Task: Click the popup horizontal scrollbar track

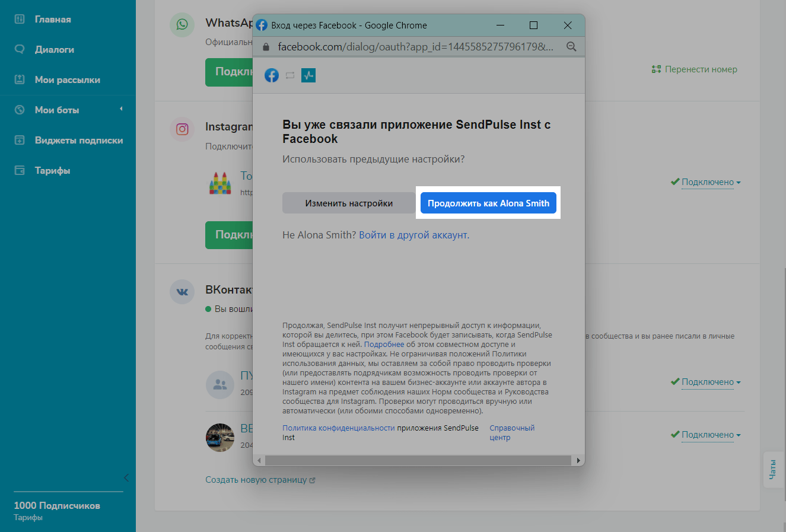Action: [418, 460]
